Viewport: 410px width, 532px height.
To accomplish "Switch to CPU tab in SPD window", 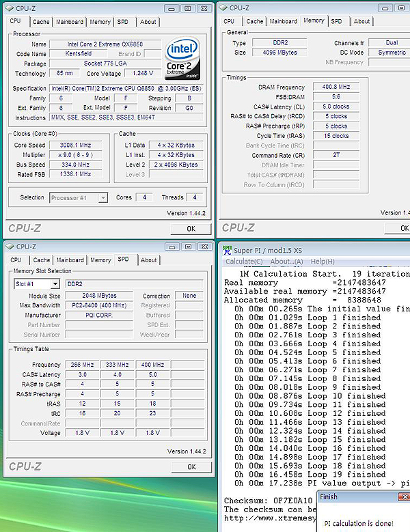I will tap(16, 260).
